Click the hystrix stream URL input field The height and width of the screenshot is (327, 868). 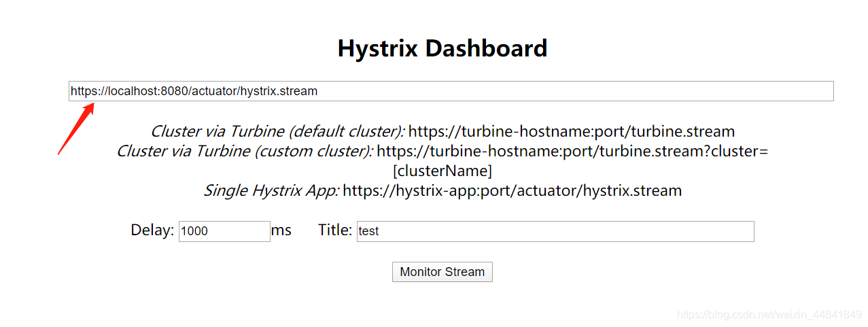pyautogui.click(x=451, y=91)
